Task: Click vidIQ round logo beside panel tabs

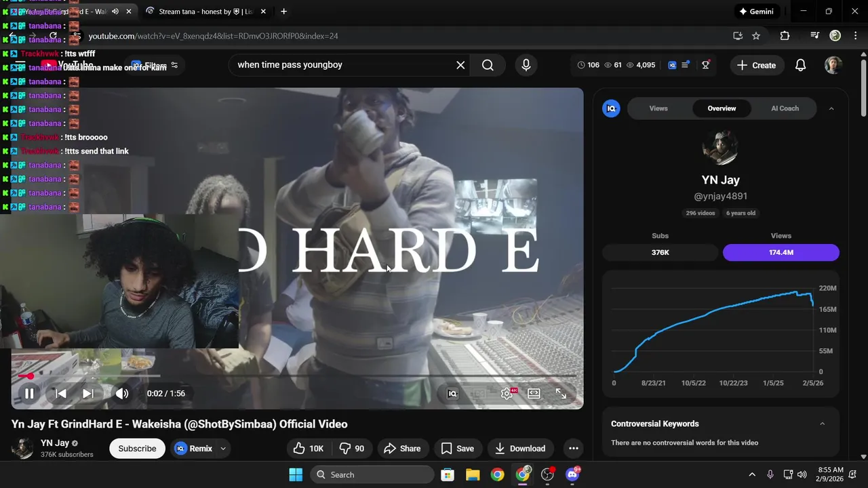Action: [611, 108]
